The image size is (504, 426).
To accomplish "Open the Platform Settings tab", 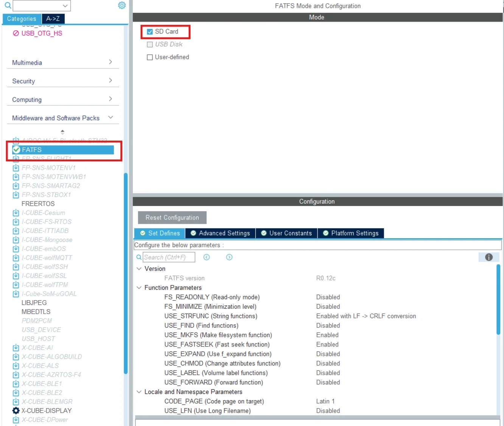I will (351, 233).
